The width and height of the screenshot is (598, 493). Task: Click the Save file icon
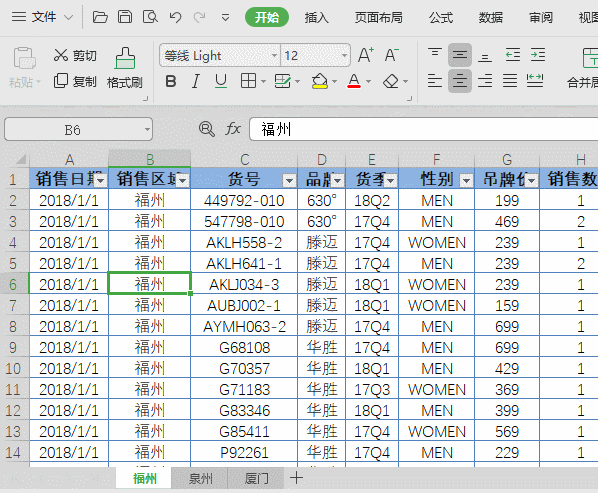(x=125, y=17)
